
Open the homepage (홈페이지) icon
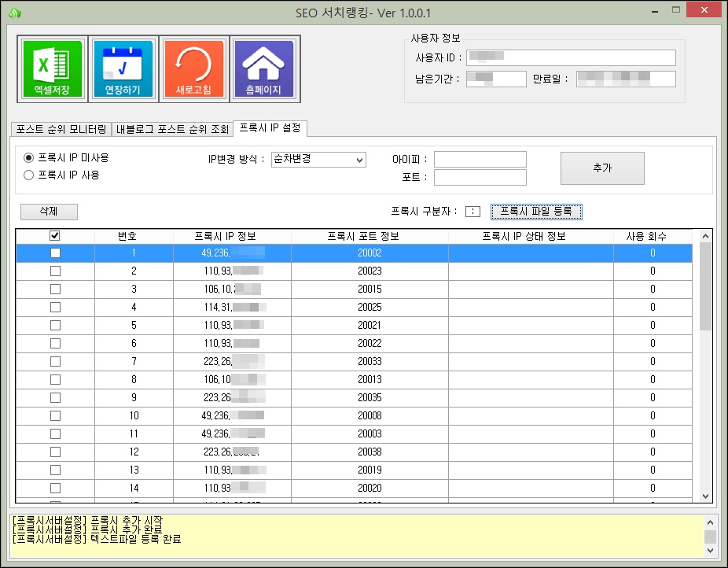(x=263, y=69)
